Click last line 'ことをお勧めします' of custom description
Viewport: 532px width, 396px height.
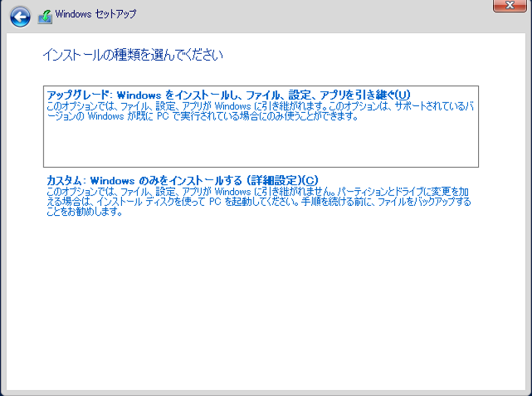pos(85,213)
